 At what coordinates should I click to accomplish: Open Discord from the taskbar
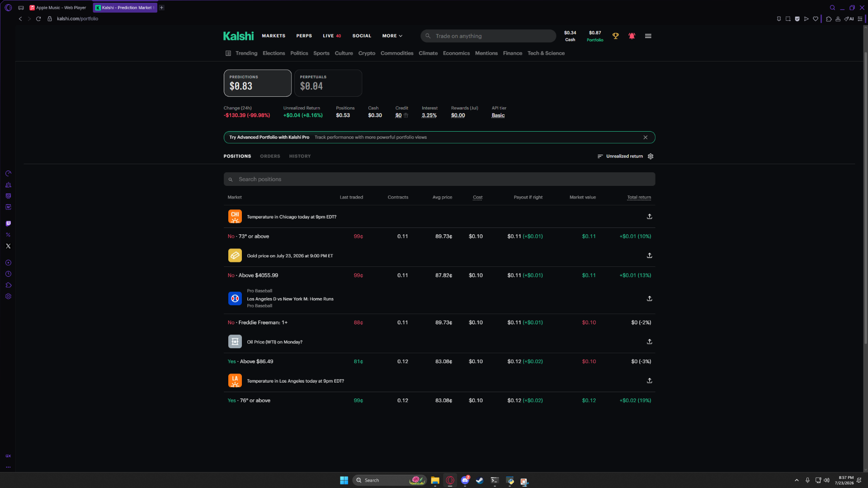pyautogui.click(x=465, y=480)
